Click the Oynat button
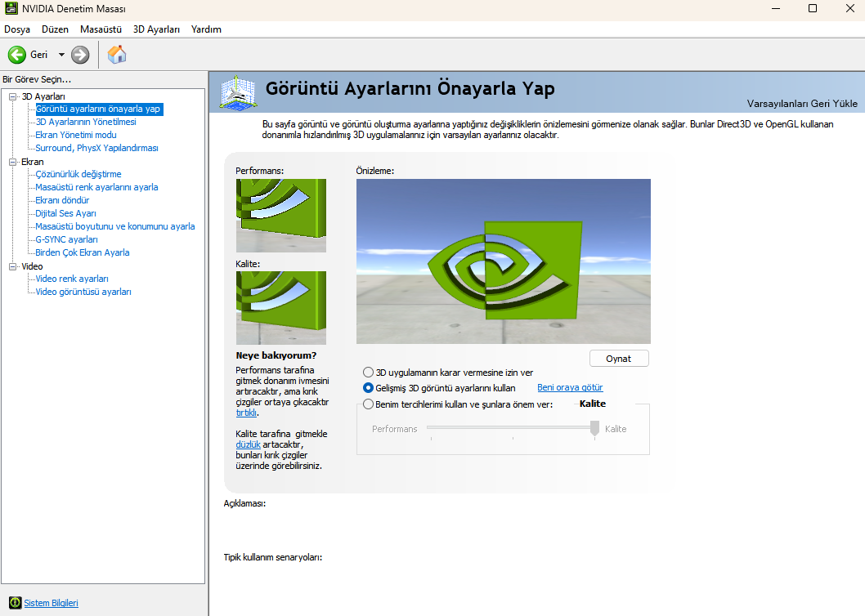The width and height of the screenshot is (865, 616). [x=619, y=359]
